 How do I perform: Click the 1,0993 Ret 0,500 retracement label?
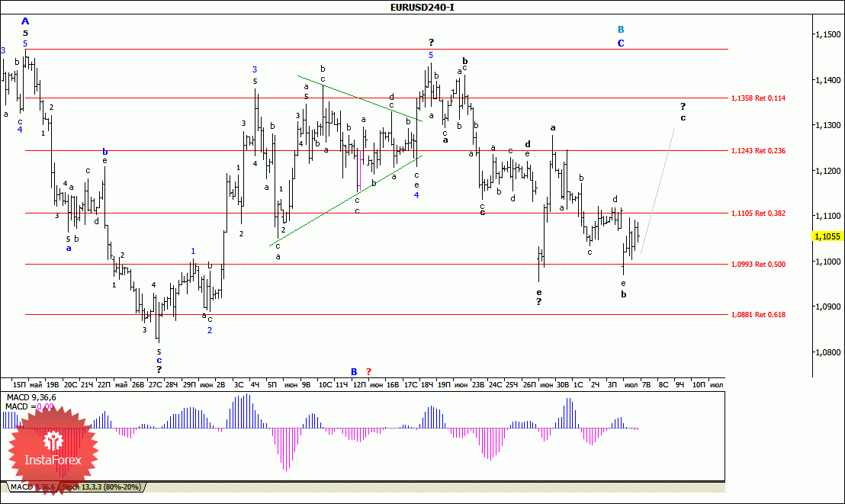coord(758,265)
